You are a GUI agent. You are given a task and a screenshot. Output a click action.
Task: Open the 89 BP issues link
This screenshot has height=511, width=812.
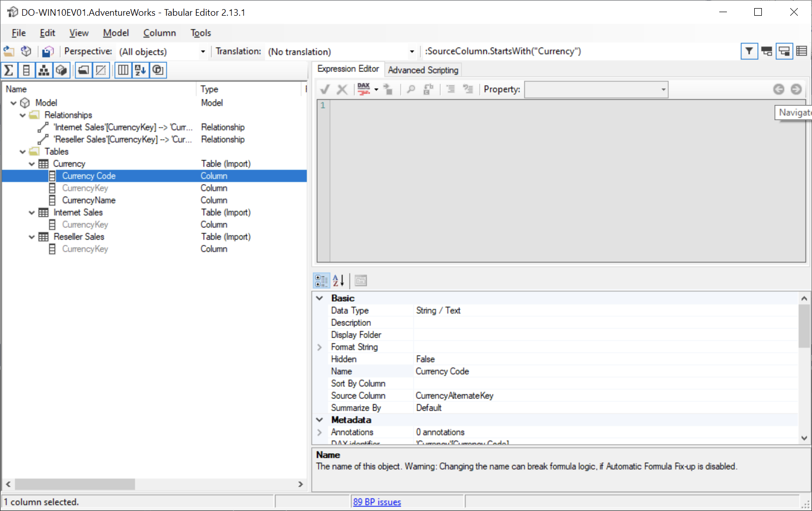point(377,502)
